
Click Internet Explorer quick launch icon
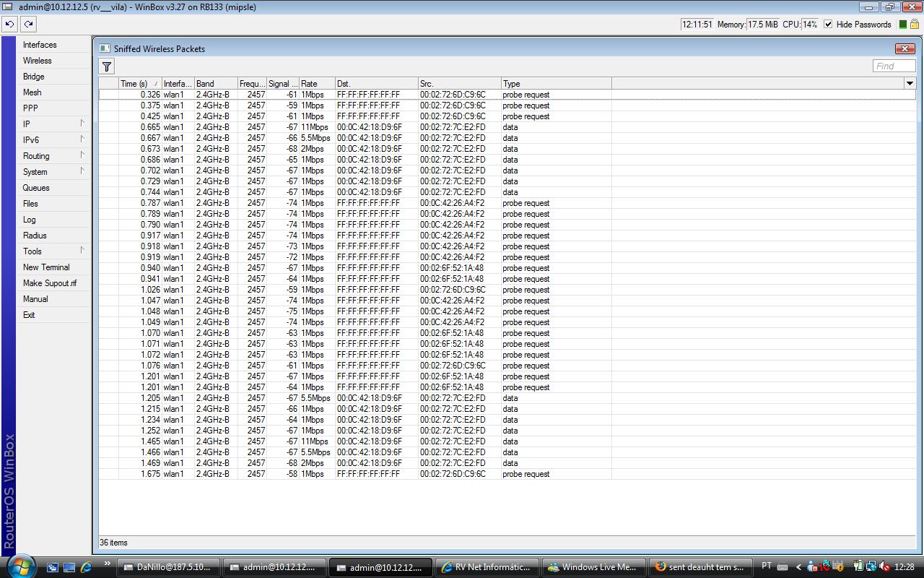(86, 567)
